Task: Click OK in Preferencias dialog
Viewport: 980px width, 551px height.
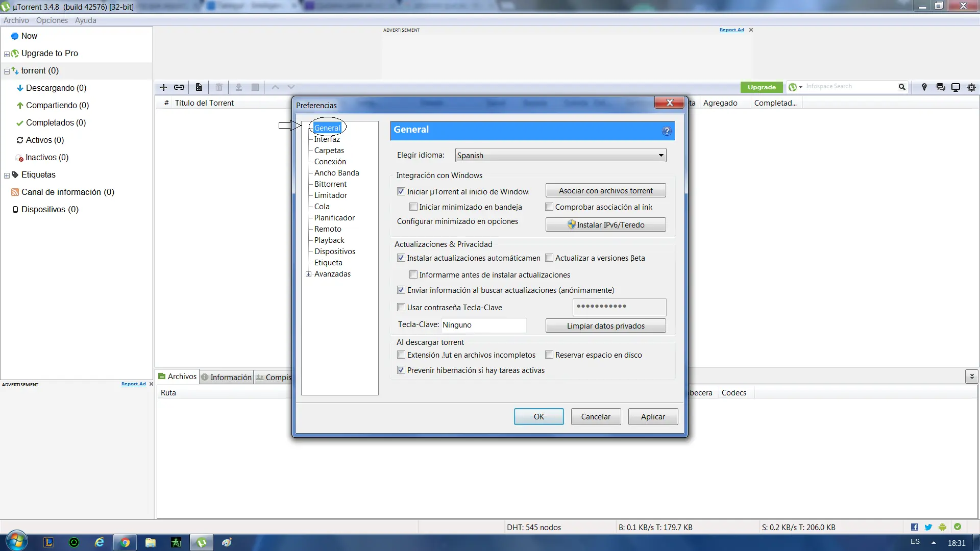Action: (538, 417)
